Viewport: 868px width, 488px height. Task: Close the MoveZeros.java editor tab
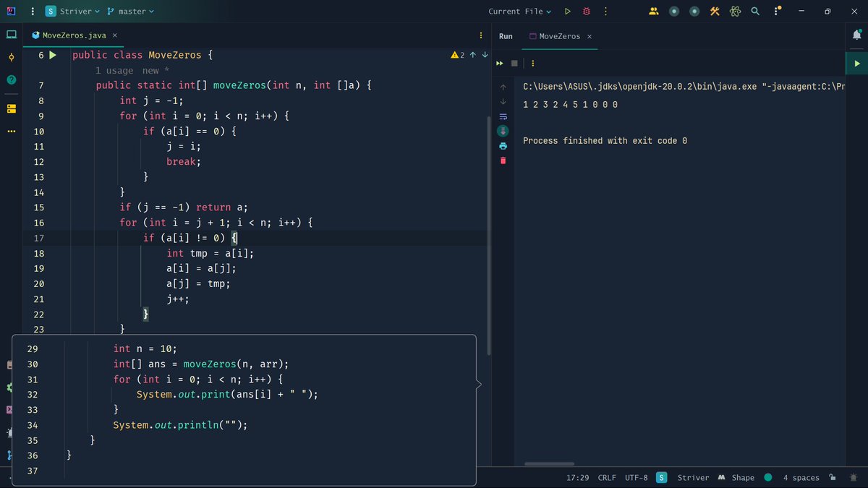click(115, 35)
